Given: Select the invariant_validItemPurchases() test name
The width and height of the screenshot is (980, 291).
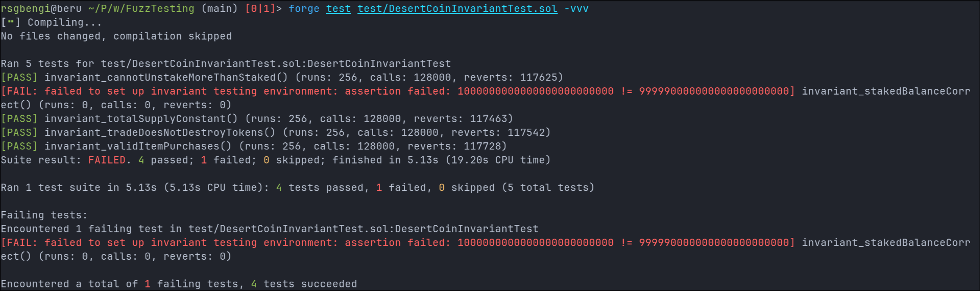Looking at the screenshot, I should click(138, 146).
